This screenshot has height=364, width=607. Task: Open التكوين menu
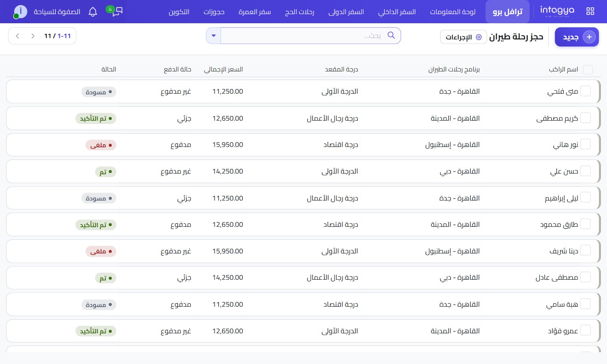[179, 12]
